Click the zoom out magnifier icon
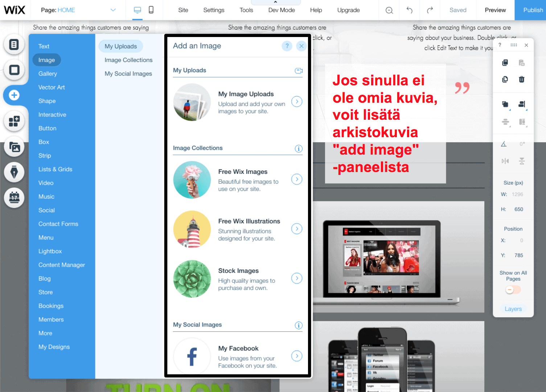Image resolution: width=546 pixels, height=392 pixels. click(389, 10)
